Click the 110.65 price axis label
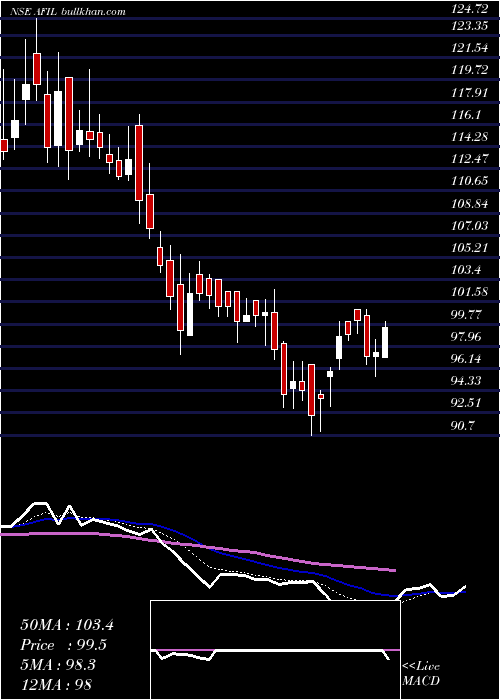Screen dimensions: 500x700 click(470, 181)
